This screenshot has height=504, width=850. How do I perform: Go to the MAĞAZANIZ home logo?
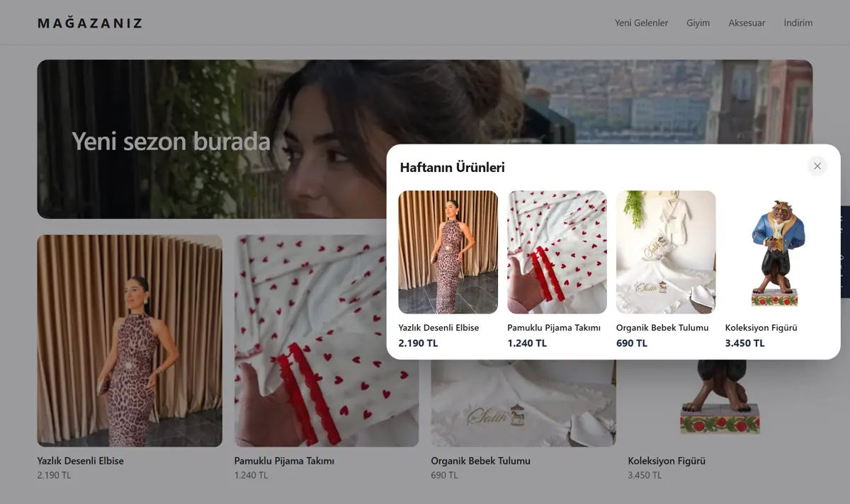[x=90, y=23]
